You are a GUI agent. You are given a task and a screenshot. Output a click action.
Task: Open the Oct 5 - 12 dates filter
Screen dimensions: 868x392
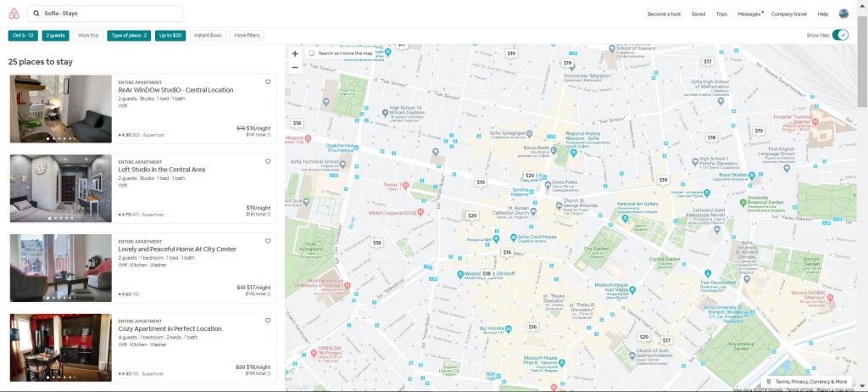pyautogui.click(x=23, y=36)
